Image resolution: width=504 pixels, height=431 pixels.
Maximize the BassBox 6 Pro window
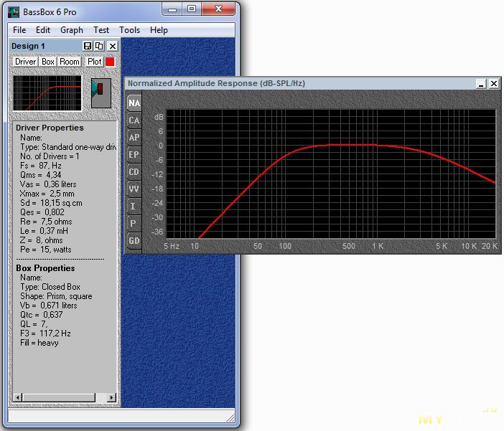tap(192, 9)
